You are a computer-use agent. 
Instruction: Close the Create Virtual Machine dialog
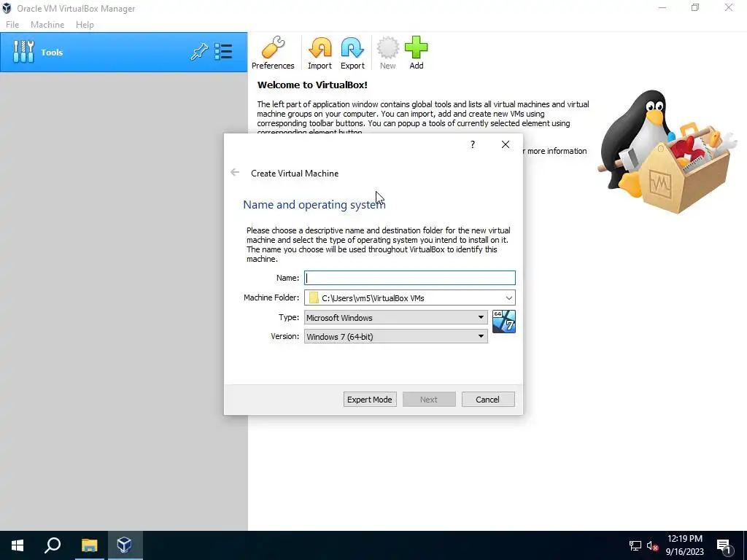coord(506,144)
